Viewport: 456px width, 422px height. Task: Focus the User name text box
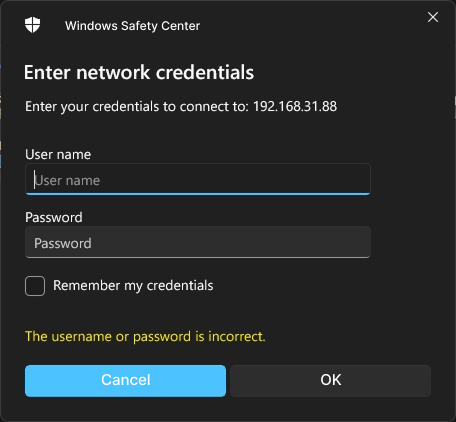[198, 179]
